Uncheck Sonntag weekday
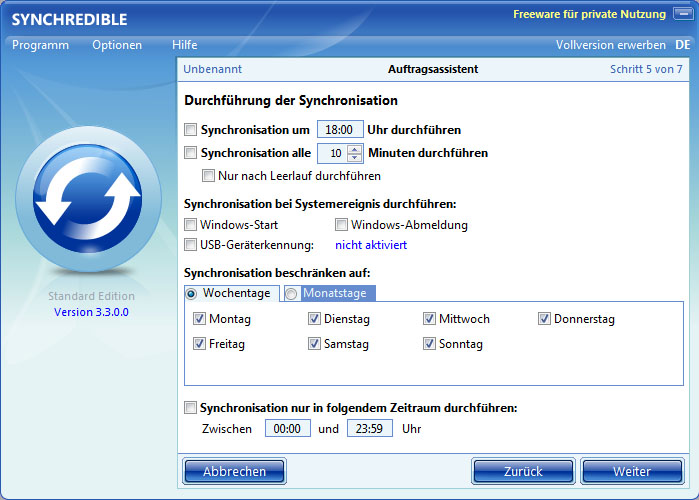 tap(429, 344)
